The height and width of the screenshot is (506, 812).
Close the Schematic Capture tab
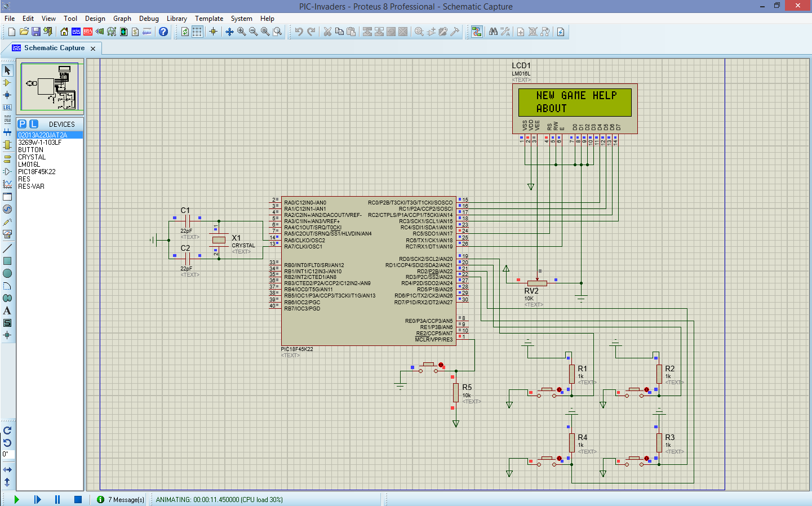pos(93,48)
